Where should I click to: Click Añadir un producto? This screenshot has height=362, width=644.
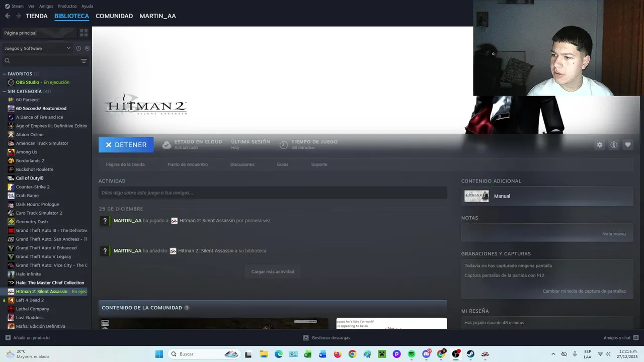[28, 338]
